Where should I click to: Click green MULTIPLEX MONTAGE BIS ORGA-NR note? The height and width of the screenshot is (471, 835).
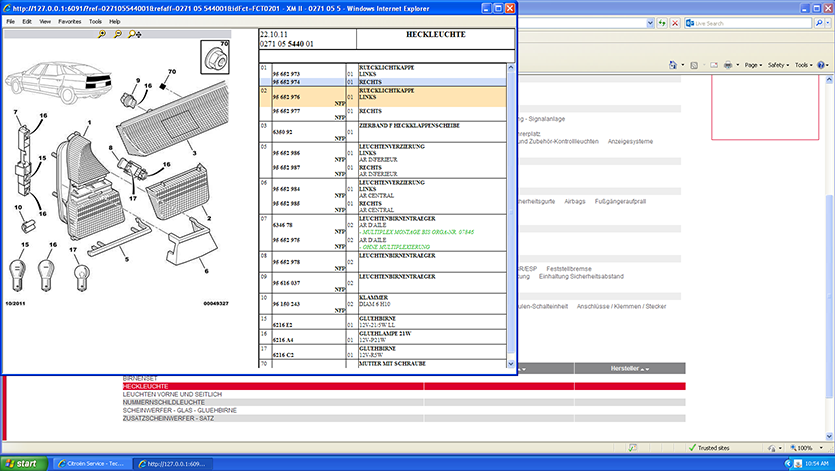(416, 232)
